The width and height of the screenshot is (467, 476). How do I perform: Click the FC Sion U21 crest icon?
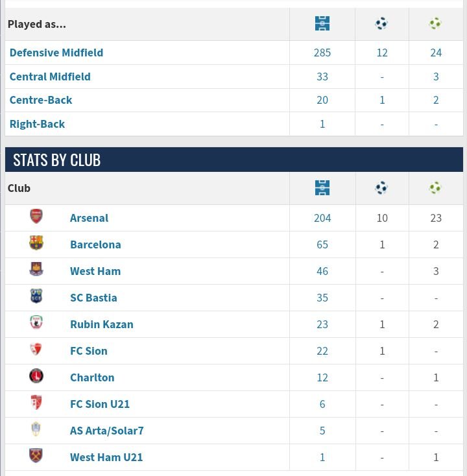36,403
